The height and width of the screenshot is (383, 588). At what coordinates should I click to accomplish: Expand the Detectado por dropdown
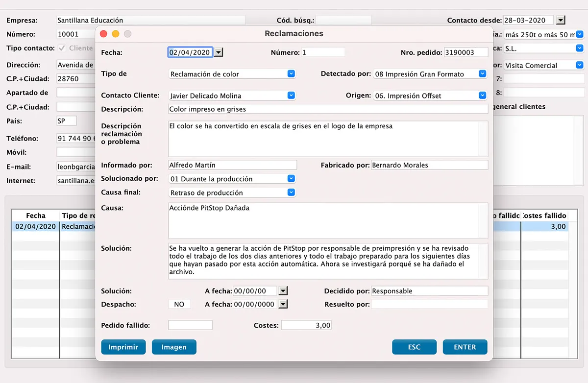tap(482, 74)
